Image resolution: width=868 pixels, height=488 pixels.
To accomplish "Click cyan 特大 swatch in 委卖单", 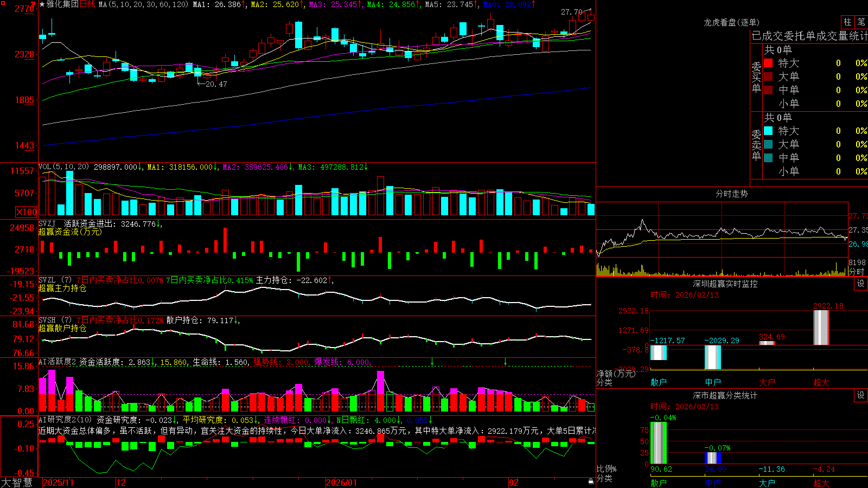I will (x=768, y=131).
